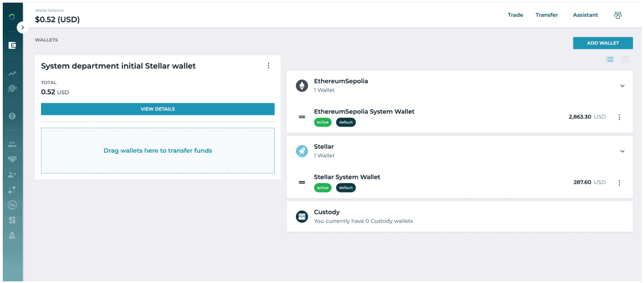Click the Stellar System Wallet drag handle

[x=302, y=183]
